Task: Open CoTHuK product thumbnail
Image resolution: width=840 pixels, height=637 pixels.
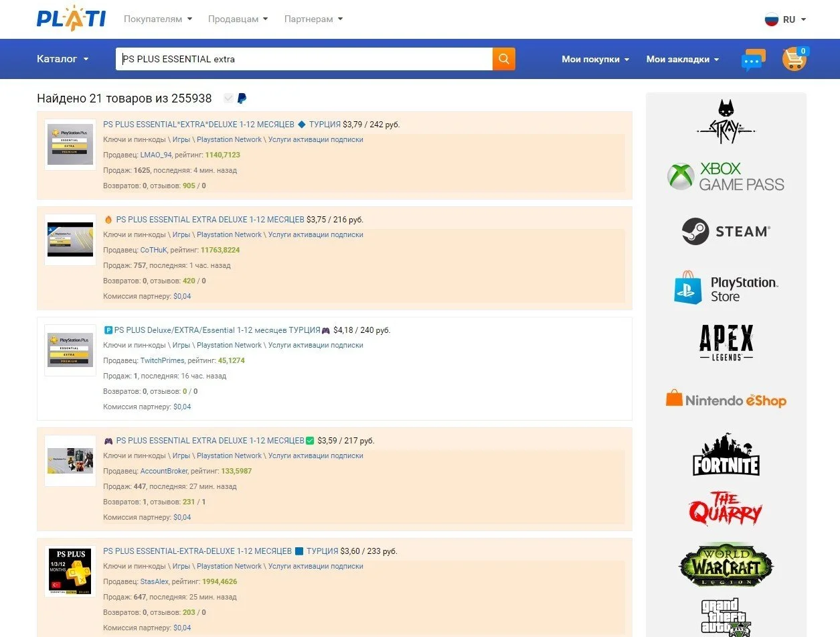Action: click(x=70, y=239)
